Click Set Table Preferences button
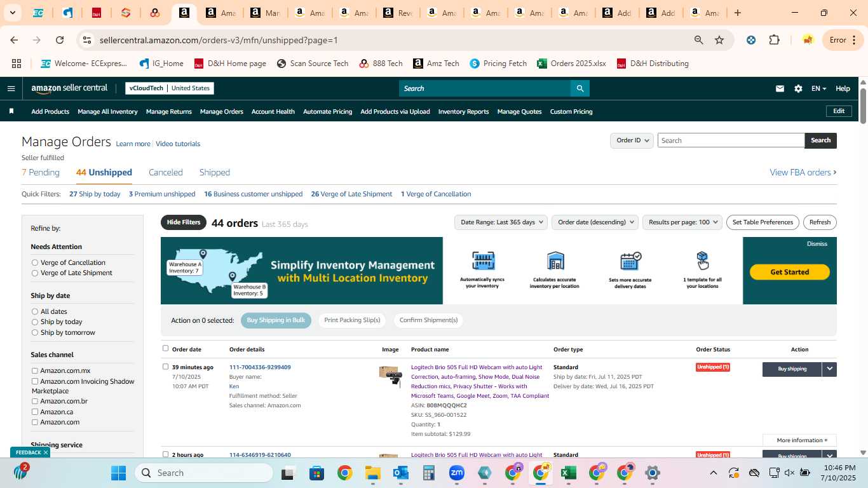The image size is (868, 488). pyautogui.click(x=763, y=222)
